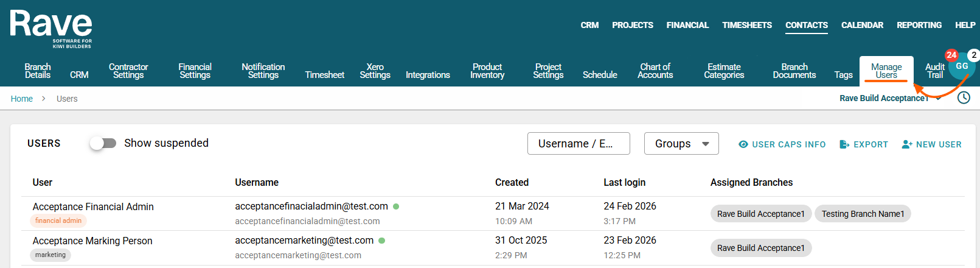
Task: Open the red 24 notifications badge
Action: tap(951, 55)
